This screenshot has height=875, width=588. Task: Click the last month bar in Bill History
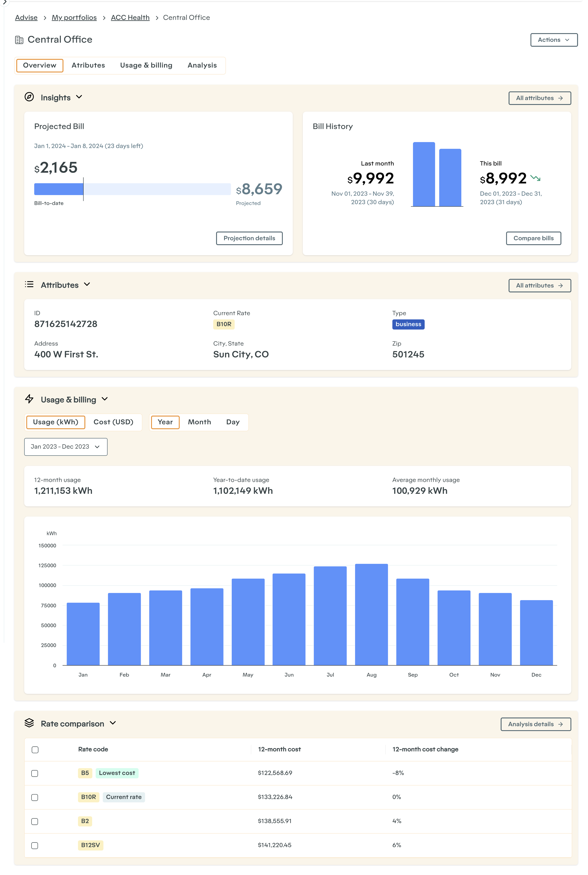coord(424,174)
